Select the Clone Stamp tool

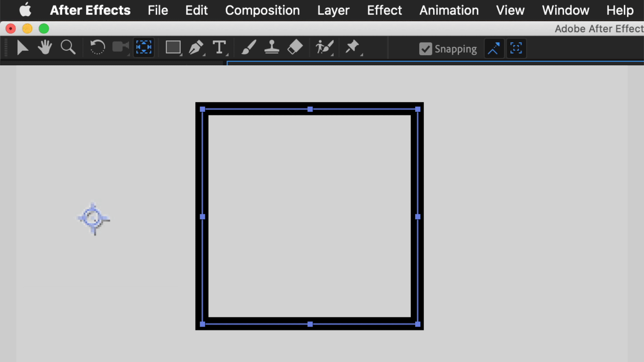pyautogui.click(x=272, y=48)
